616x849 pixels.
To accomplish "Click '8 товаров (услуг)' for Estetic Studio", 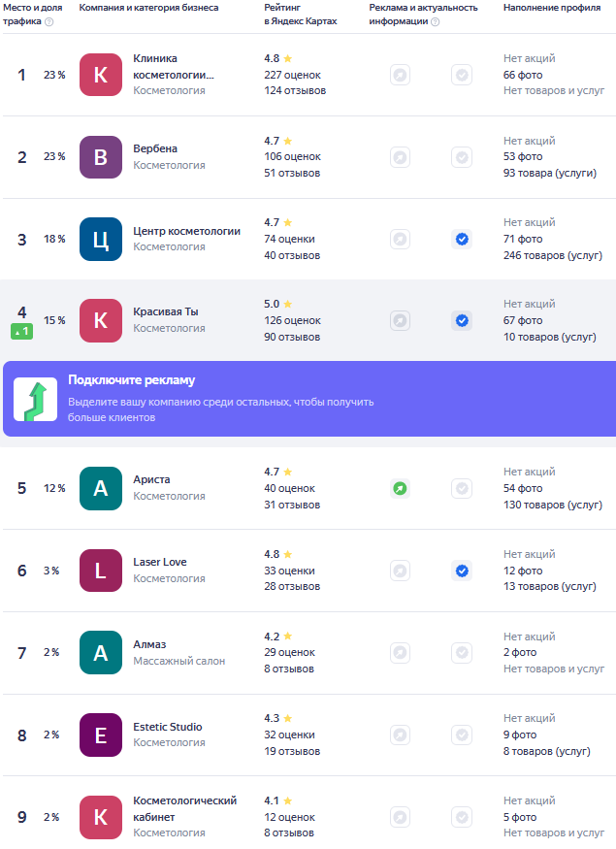I will tap(547, 752).
